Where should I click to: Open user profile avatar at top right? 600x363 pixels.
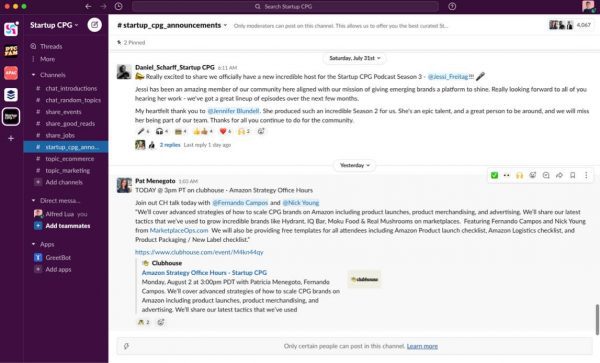point(589,7)
